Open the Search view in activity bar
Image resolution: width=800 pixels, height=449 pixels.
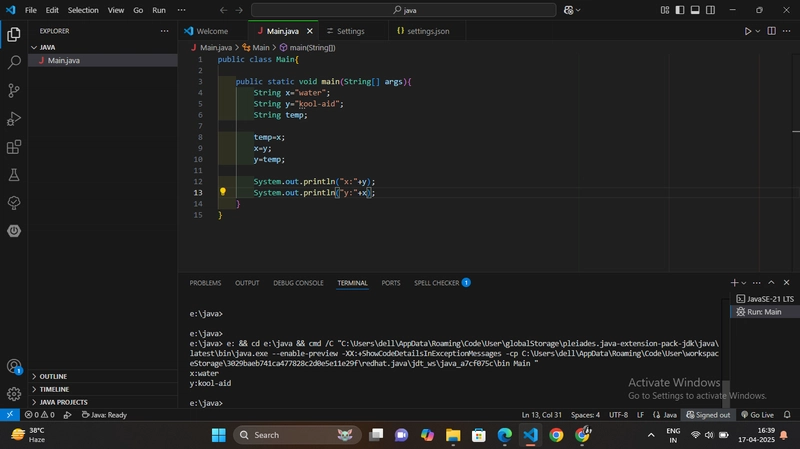tap(14, 62)
